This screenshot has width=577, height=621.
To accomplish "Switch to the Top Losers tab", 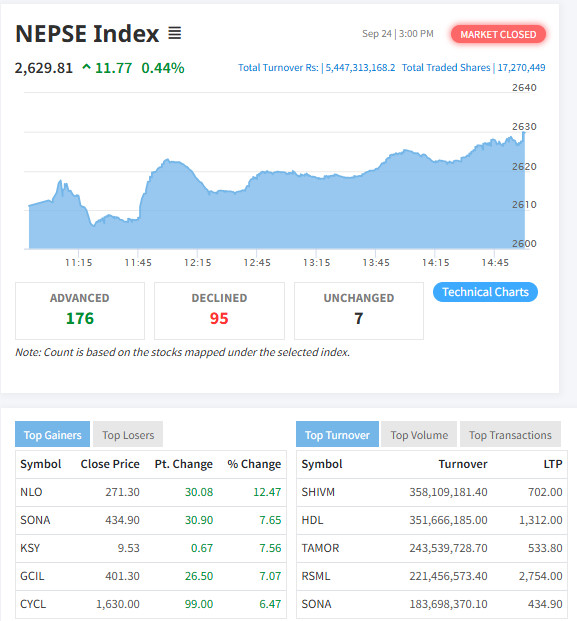I will point(128,435).
